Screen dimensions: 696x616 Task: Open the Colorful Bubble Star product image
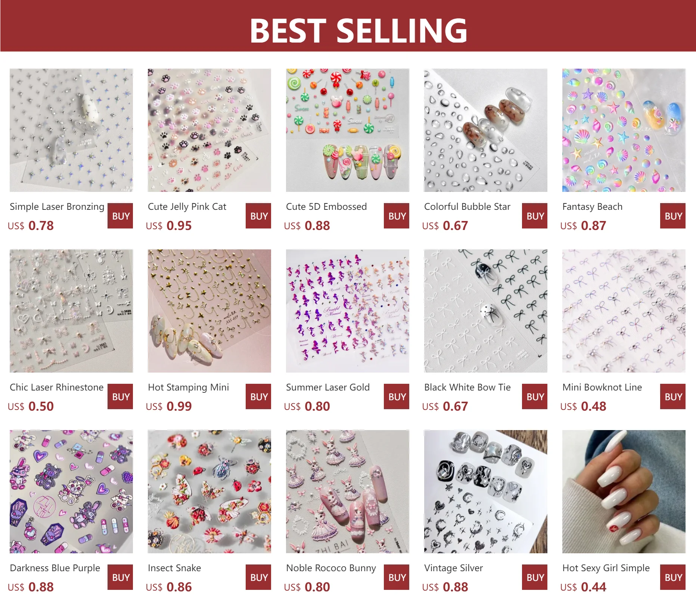485,130
